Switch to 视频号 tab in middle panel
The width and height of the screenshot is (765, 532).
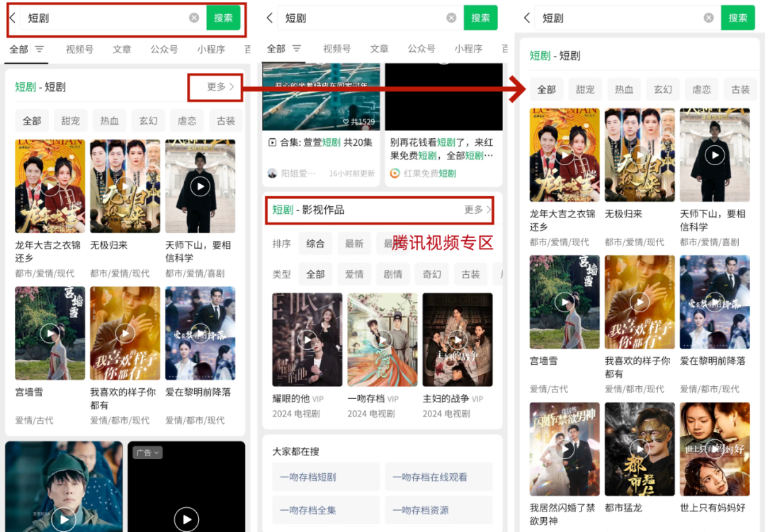[336, 49]
